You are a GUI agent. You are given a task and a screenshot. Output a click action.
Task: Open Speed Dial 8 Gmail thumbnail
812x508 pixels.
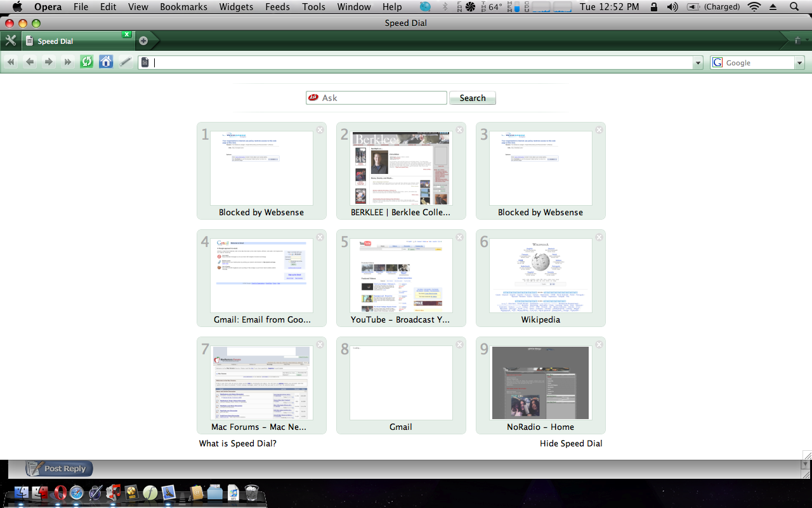click(401, 383)
